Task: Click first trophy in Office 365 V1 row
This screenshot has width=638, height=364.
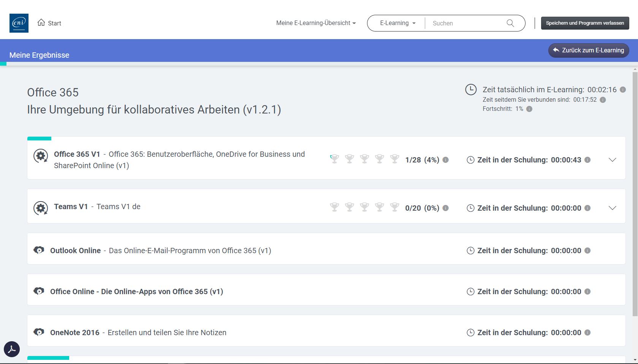Action: click(x=334, y=159)
